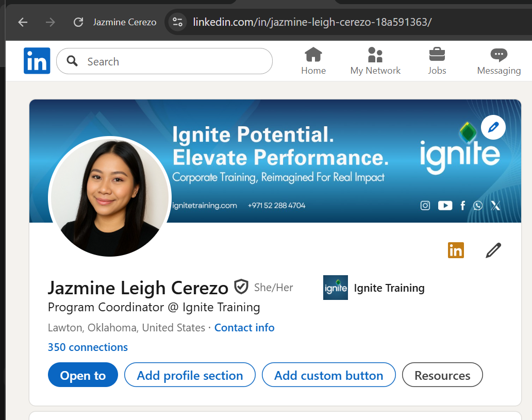Open site information icon in address bar
The image size is (532, 420).
point(177,22)
